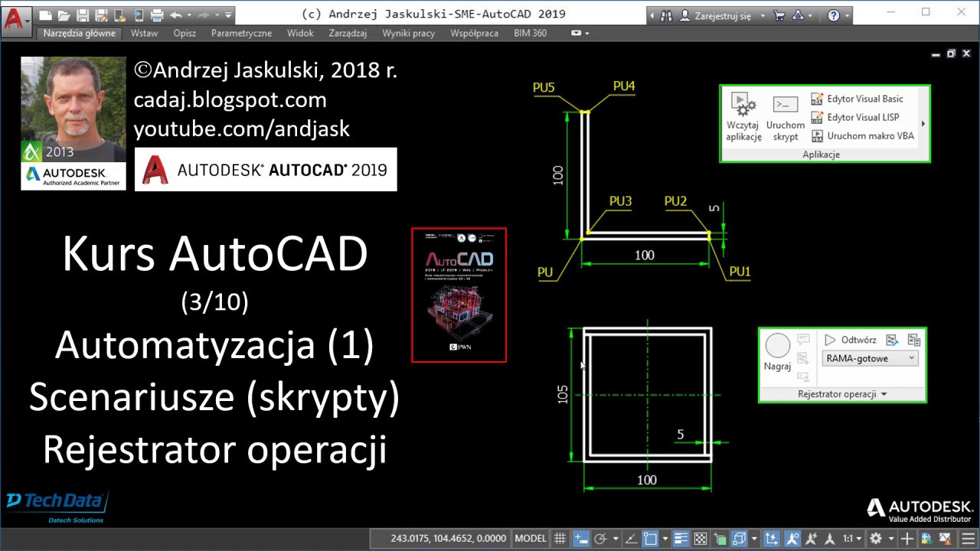This screenshot has width=980, height=551.
Task: Click the Help question mark icon
Action: pyautogui.click(x=833, y=15)
